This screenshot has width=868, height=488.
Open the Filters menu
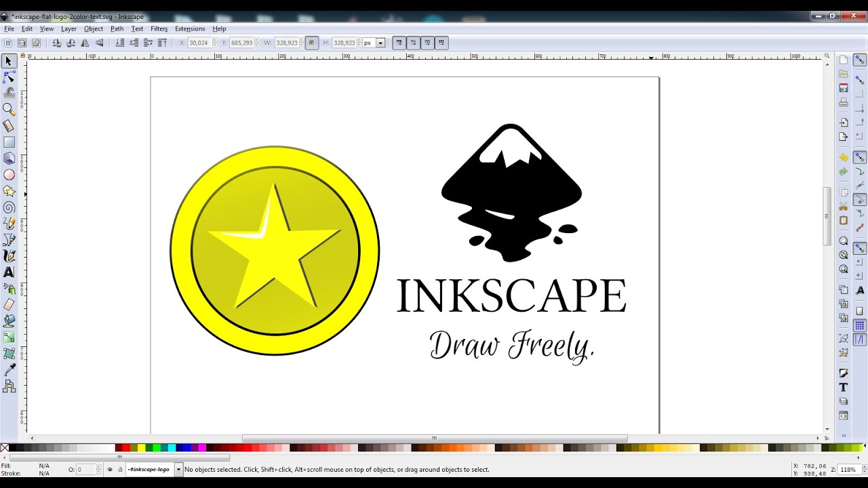(159, 28)
